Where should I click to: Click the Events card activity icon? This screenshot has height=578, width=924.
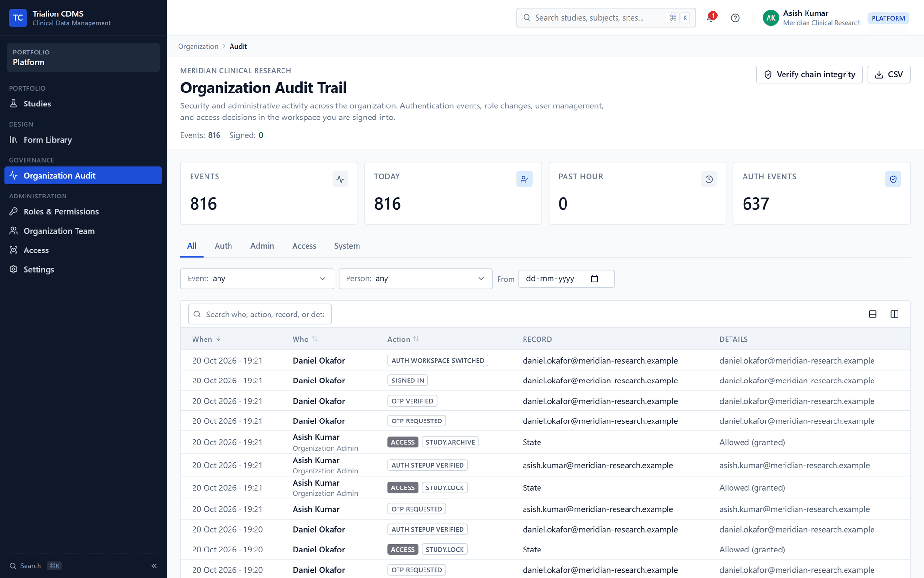coord(340,179)
